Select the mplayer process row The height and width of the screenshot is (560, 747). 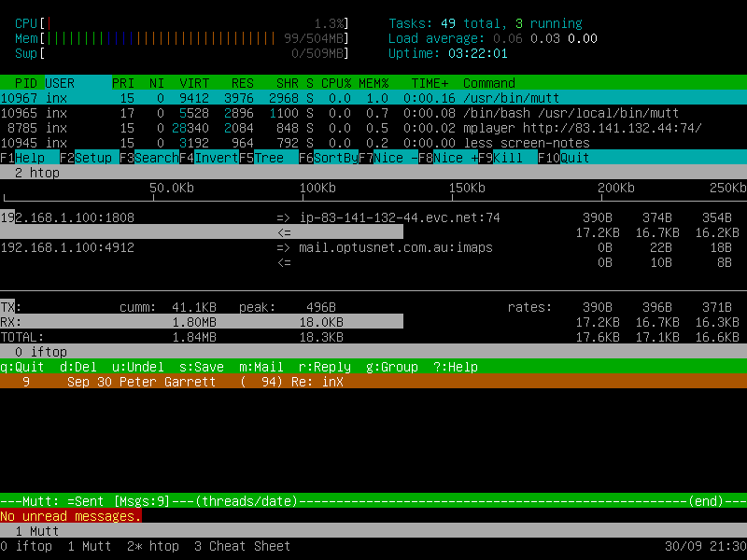tap(373, 128)
